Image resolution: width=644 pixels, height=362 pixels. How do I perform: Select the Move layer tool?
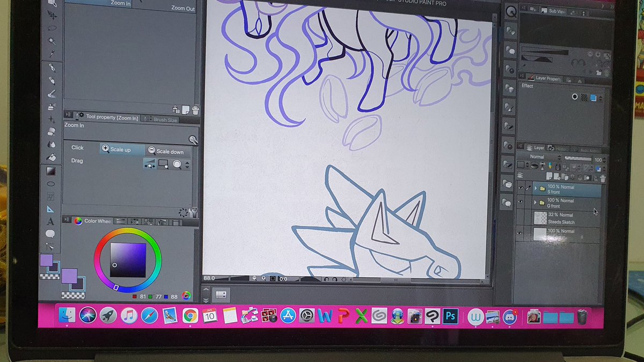coord(53,14)
